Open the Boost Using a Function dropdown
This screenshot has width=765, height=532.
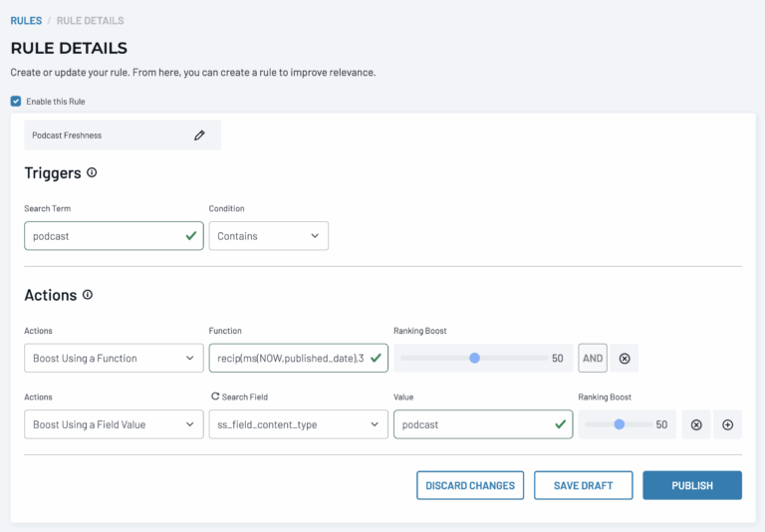pyautogui.click(x=114, y=358)
